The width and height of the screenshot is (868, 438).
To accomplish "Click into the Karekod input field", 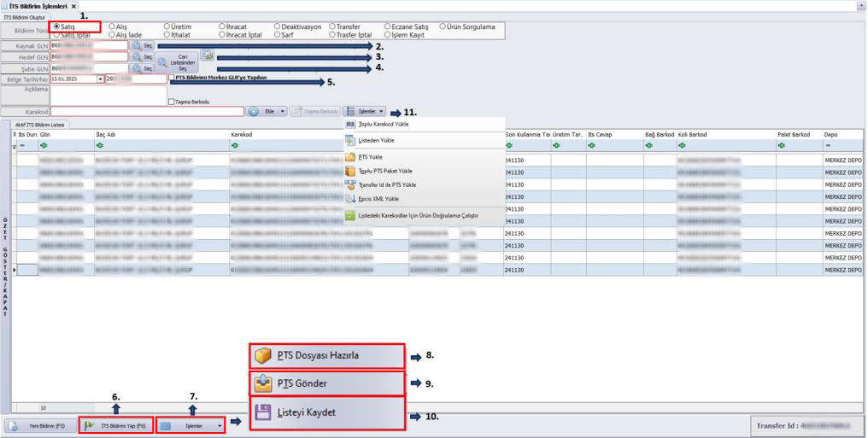I will pos(147,112).
